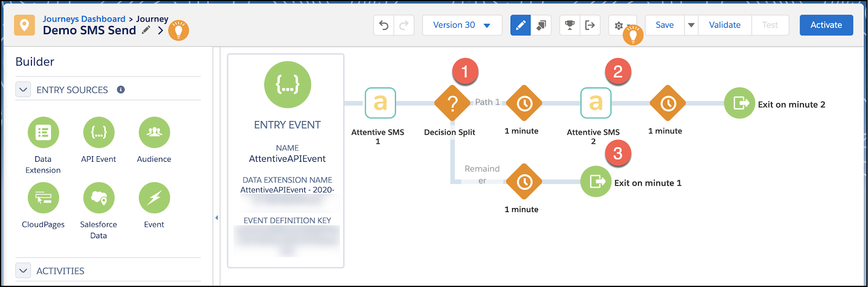Collapse the Builder side panel
Viewport: 868px width, 287px height.
click(216, 218)
